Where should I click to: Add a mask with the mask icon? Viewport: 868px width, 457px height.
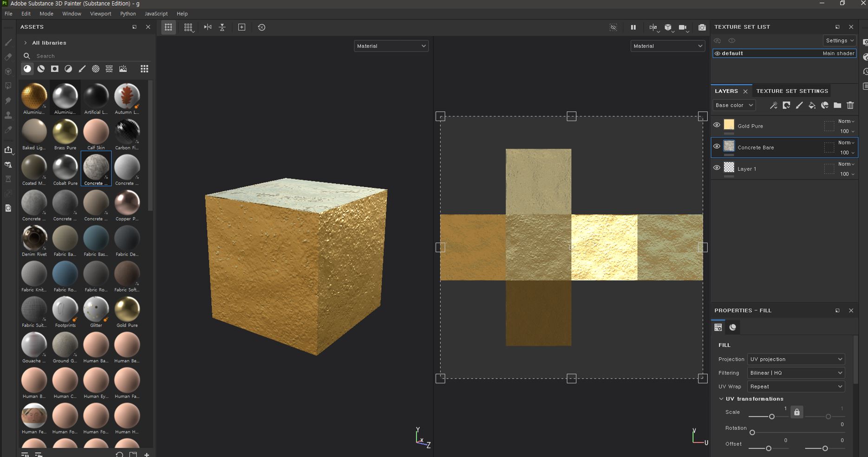tap(786, 105)
